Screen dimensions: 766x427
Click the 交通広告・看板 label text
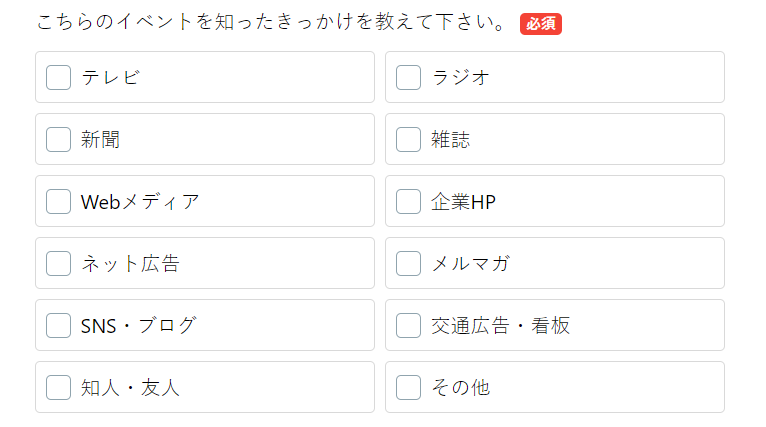coord(500,325)
